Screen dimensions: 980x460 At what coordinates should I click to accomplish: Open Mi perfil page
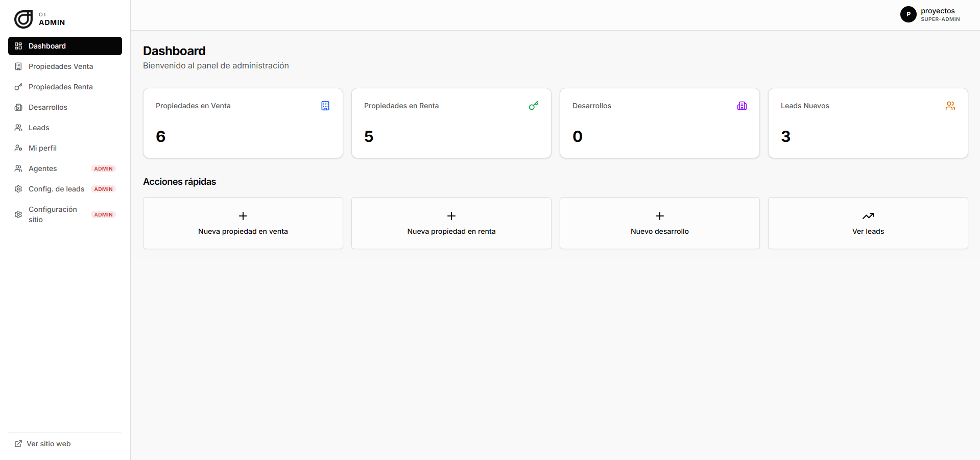pos(65,148)
